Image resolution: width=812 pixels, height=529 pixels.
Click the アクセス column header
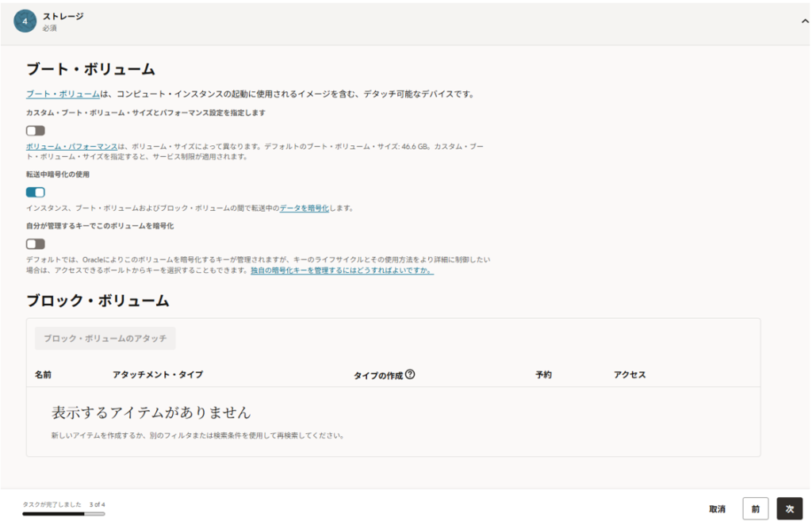(630, 374)
